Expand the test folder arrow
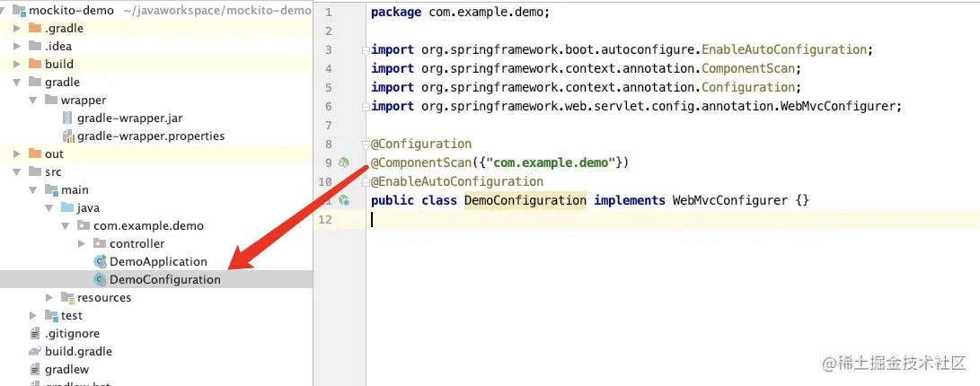Image resolution: width=980 pixels, height=386 pixels. [x=33, y=316]
